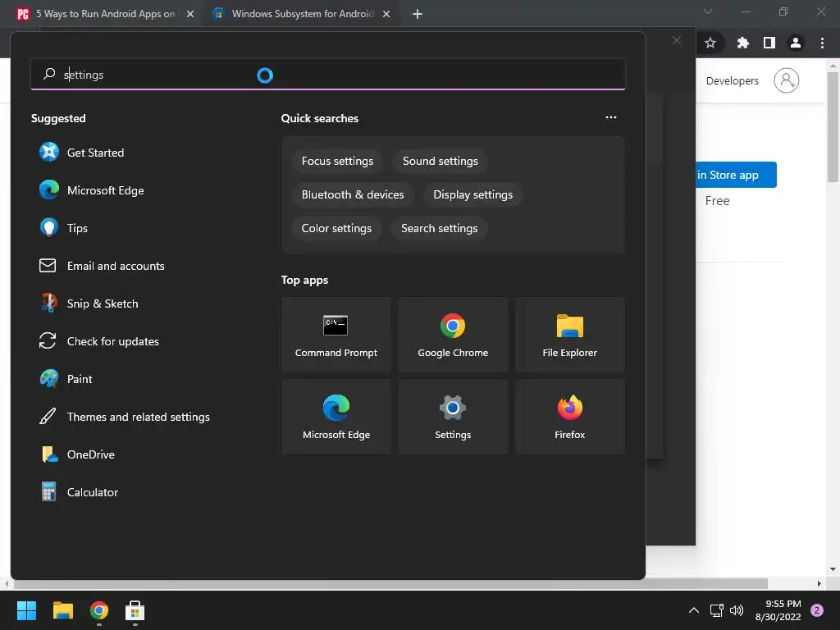Viewport: 840px width, 630px height.
Task: Click into the settings search box
Action: (328, 75)
